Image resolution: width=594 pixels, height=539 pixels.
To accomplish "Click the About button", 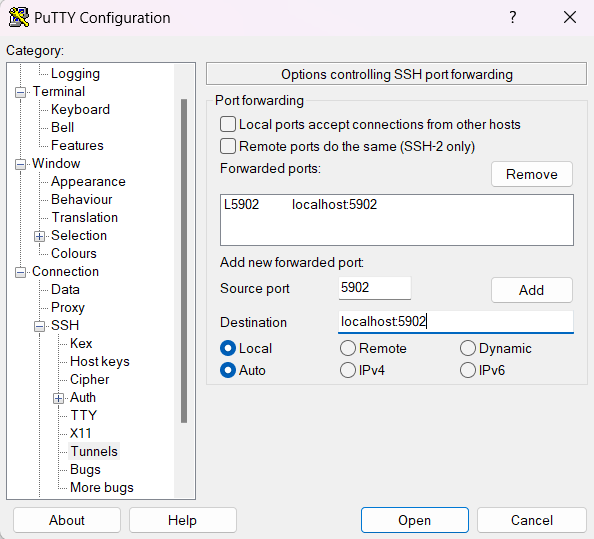I will tap(67, 520).
